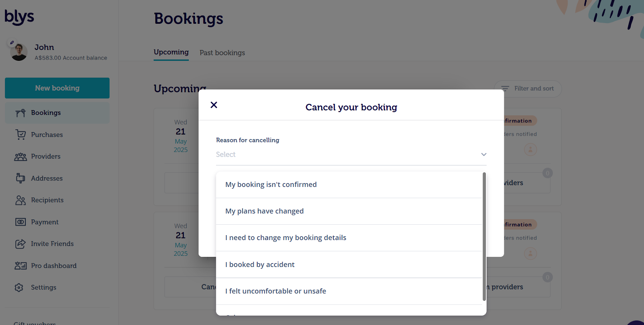This screenshot has height=325, width=644.
Task: Click the edit pencil on profile photo
Action: coord(12,42)
